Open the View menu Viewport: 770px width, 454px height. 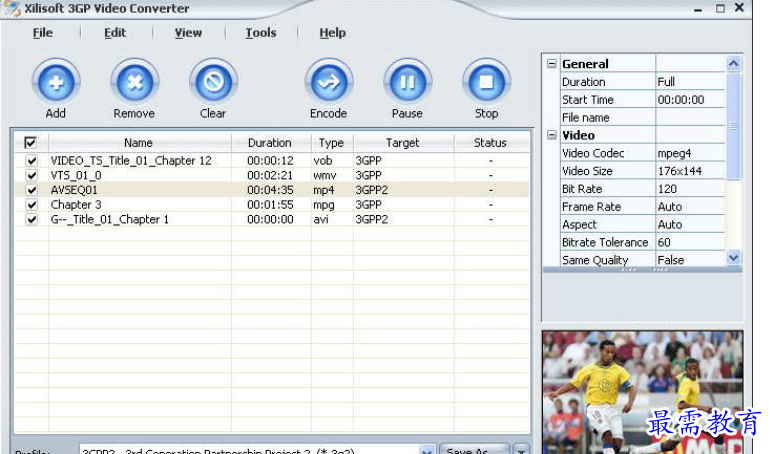pyautogui.click(x=188, y=33)
